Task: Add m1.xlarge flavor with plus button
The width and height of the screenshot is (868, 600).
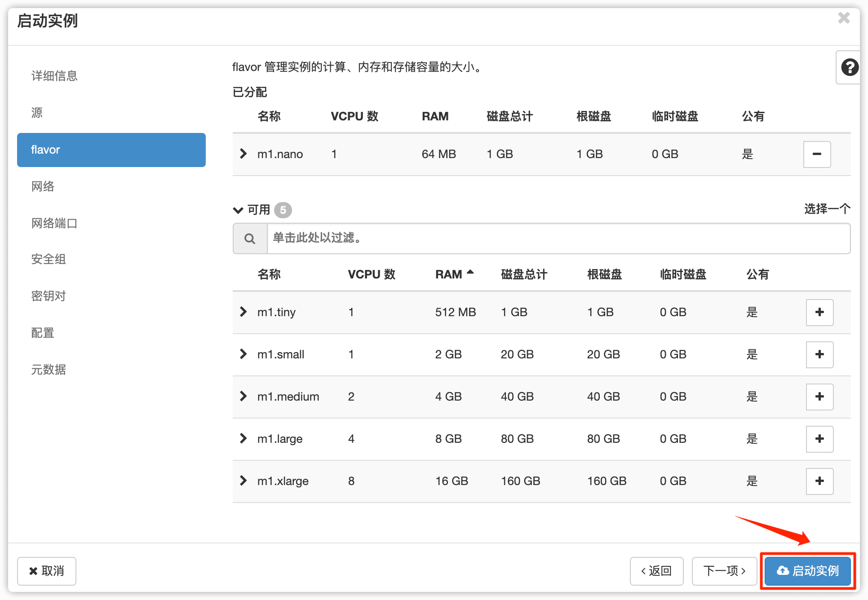Action: tap(819, 481)
